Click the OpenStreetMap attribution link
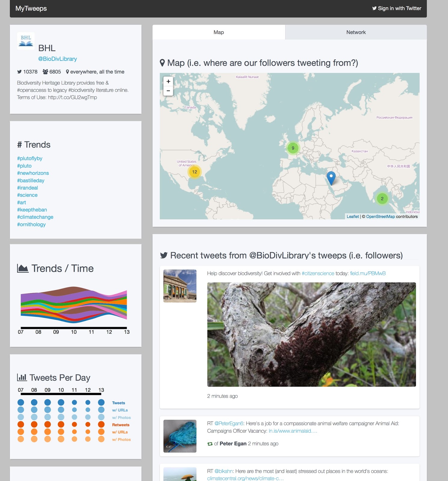 click(x=380, y=216)
